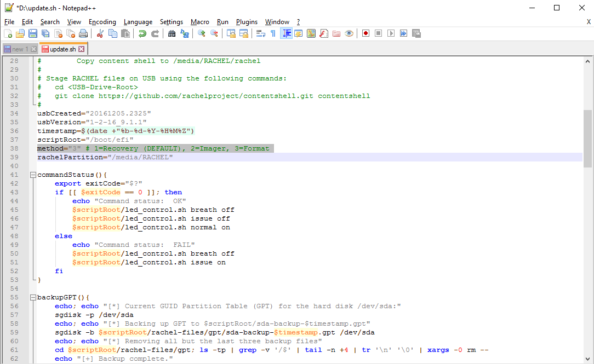
Task: Open the Encoding menu
Action: coord(102,22)
